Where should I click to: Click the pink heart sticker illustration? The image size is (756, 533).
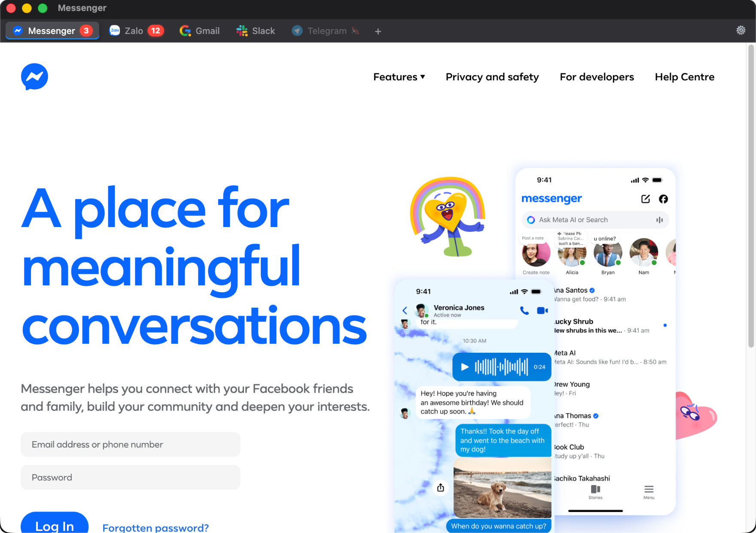(x=696, y=415)
